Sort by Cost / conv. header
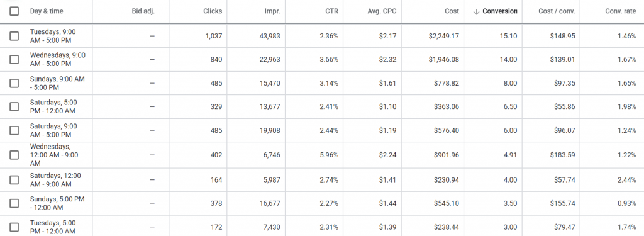644x236 pixels. point(557,11)
